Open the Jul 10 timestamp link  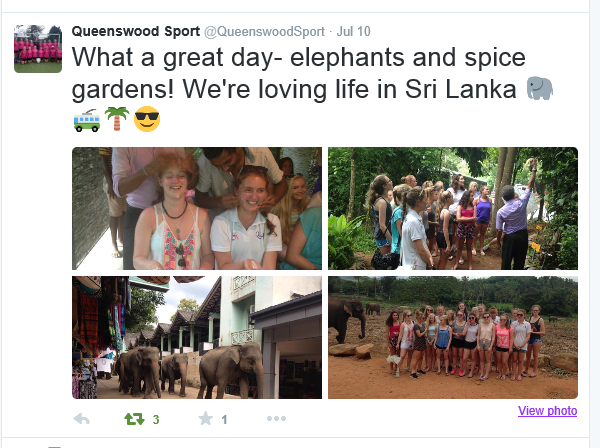tap(354, 31)
